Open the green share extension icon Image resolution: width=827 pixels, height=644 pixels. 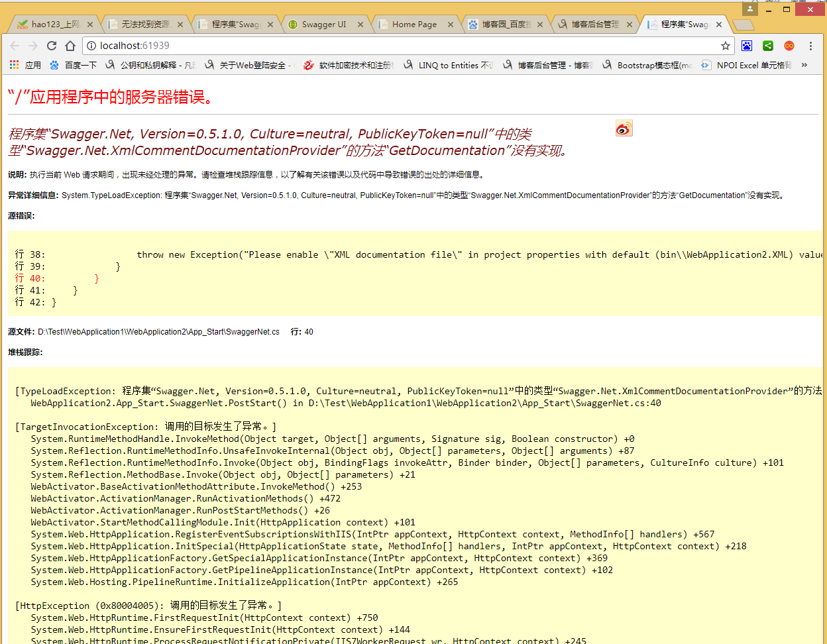click(x=768, y=46)
